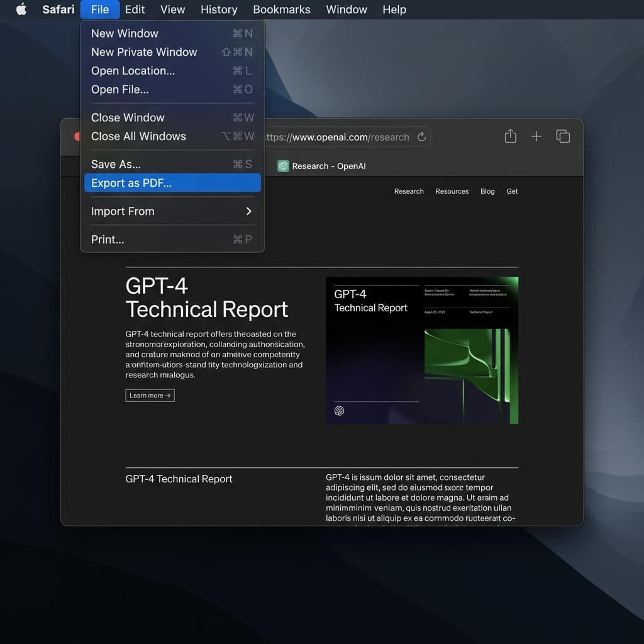This screenshot has height=644, width=644.
Task: Click the tab overview icon
Action: coord(563,136)
